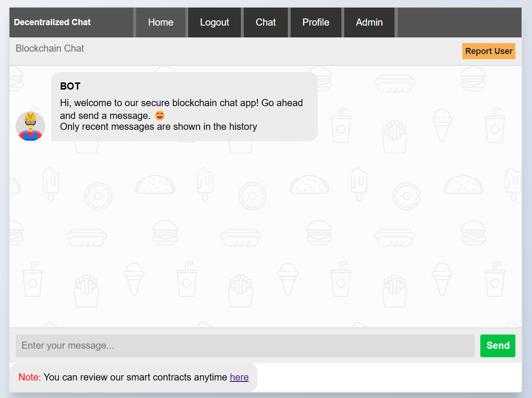Click the empty navbar area right of Admin
The image size is (532, 398).
(459, 22)
